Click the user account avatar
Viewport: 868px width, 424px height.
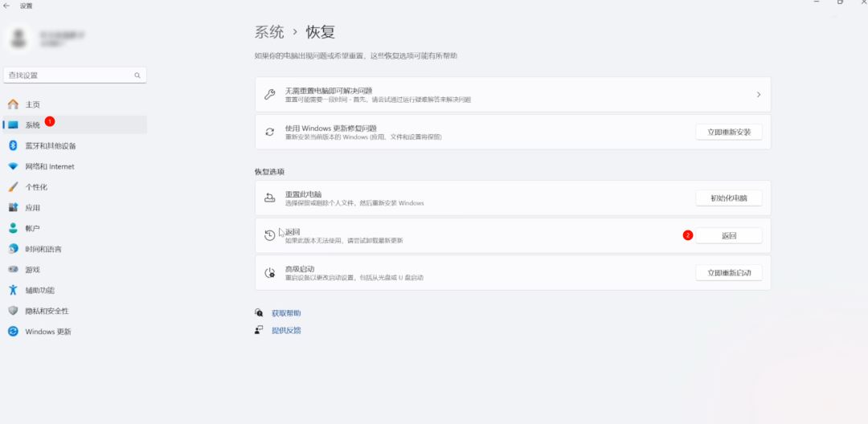[x=19, y=39]
